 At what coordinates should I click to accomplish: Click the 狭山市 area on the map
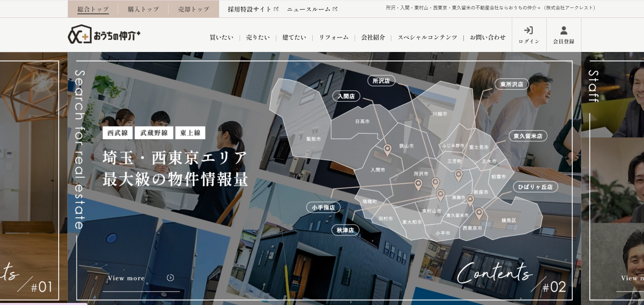coord(406,146)
